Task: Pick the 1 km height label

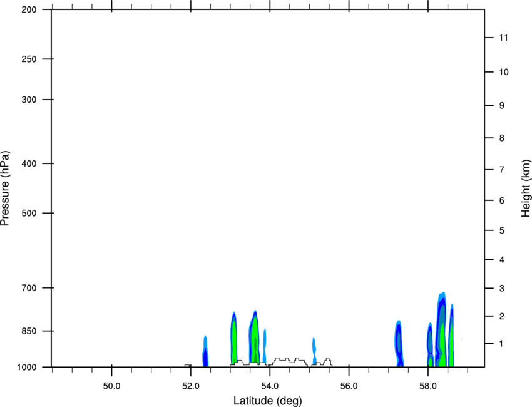Action: click(x=502, y=344)
